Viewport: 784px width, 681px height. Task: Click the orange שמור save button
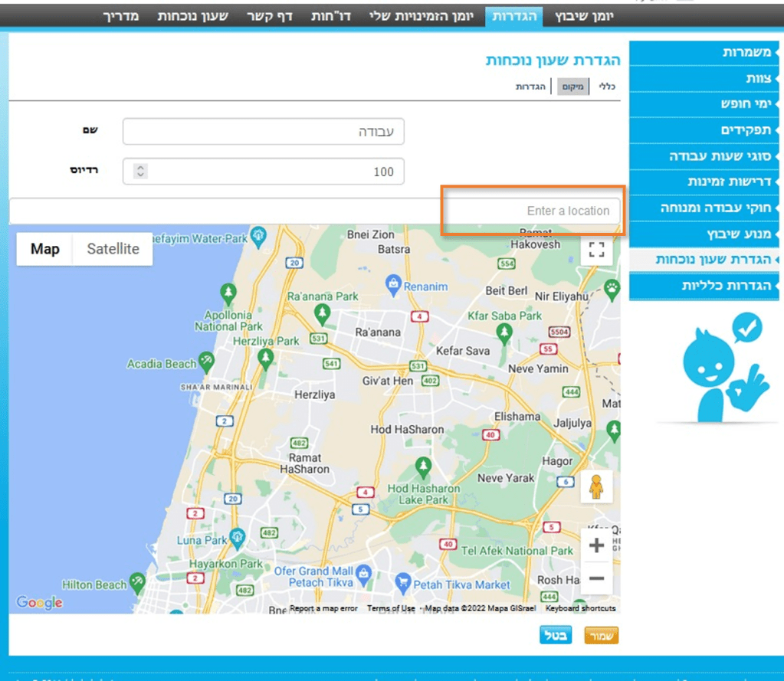click(601, 636)
